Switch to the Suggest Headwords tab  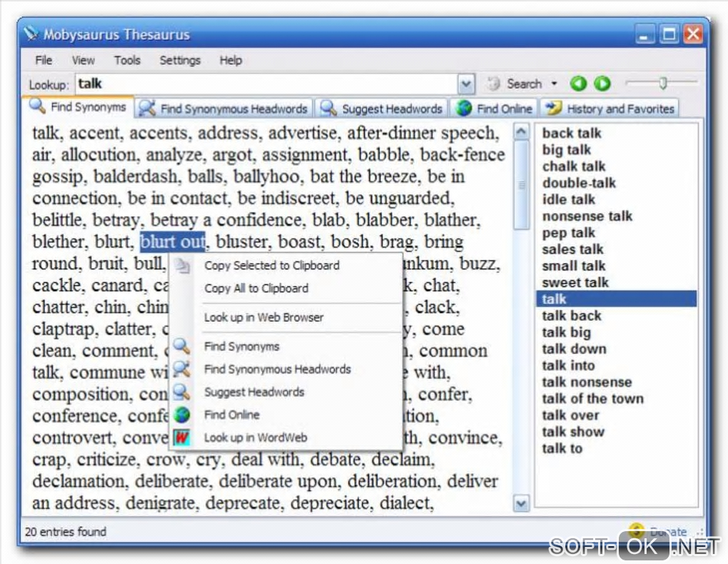(382, 109)
